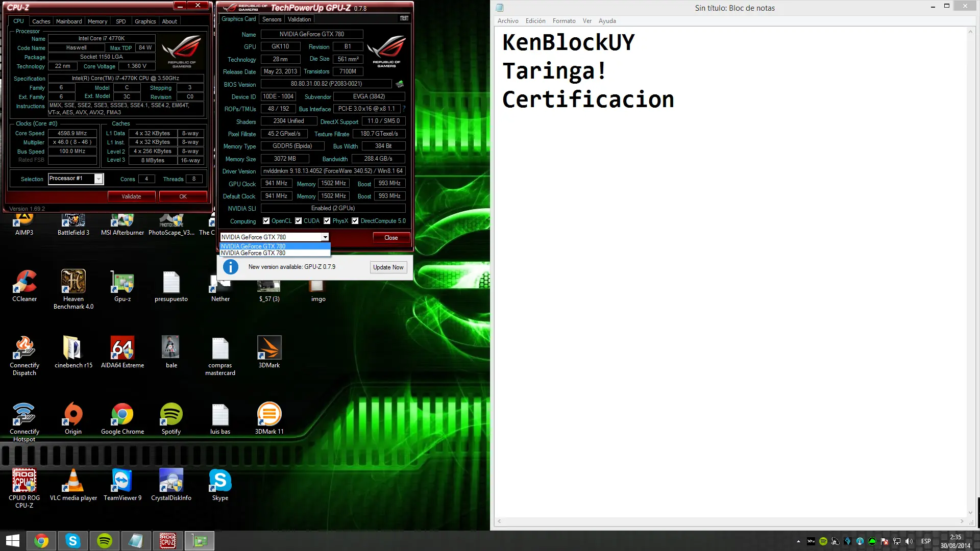Launch VLC media player shortcut

click(x=73, y=485)
